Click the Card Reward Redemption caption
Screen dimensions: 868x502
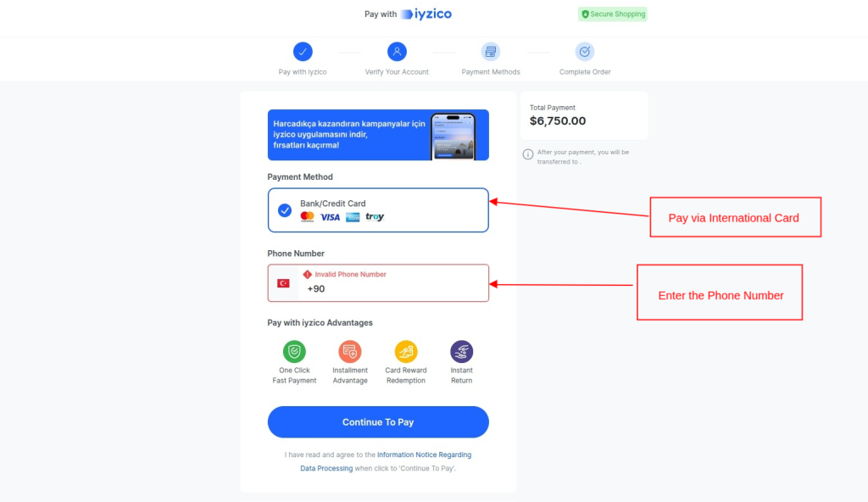[406, 375]
